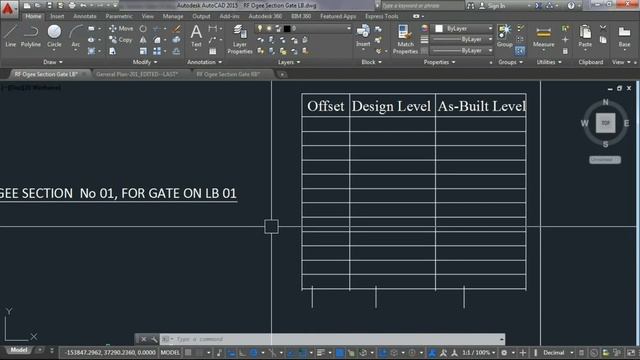Click Match Properties tool
Screen dimensions: 640x360
pos(405,39)
